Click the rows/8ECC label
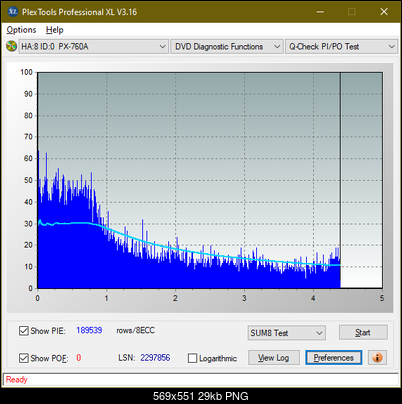 [x=135, y=330]
